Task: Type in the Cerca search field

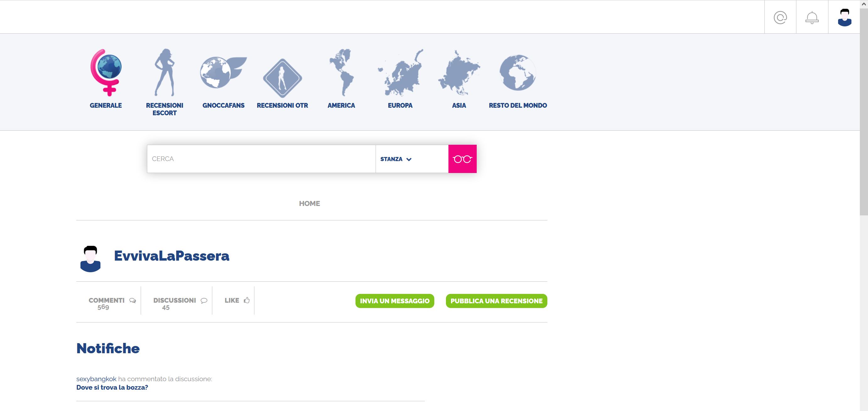Action: pyautogui.click(x=261, y=159)
